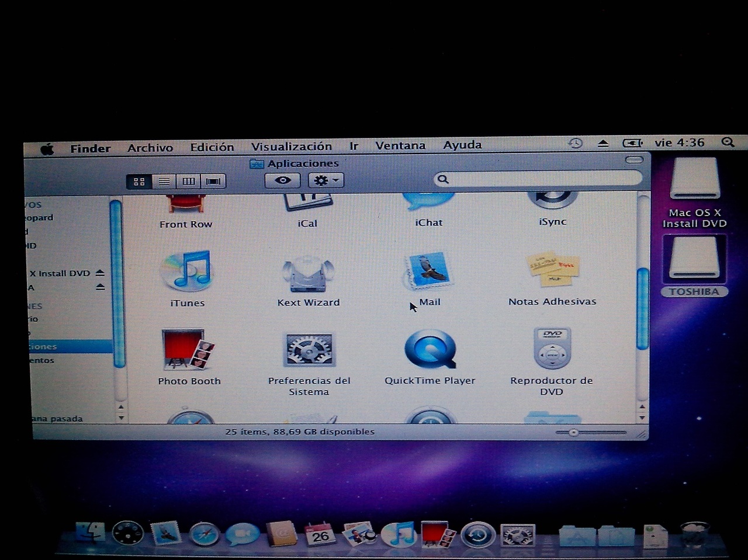
Task: Open the Archivo menu
Action: coord(150,148)
